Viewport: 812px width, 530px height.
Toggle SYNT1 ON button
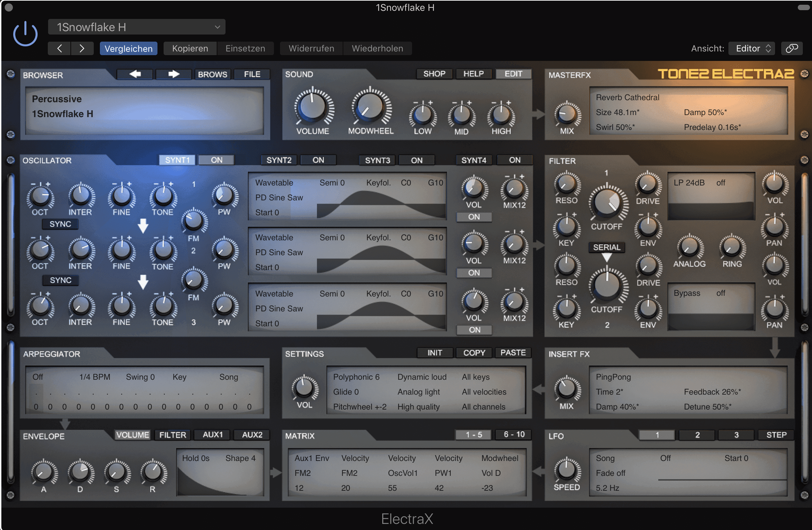pyautogui.click(x=216, y=160)
